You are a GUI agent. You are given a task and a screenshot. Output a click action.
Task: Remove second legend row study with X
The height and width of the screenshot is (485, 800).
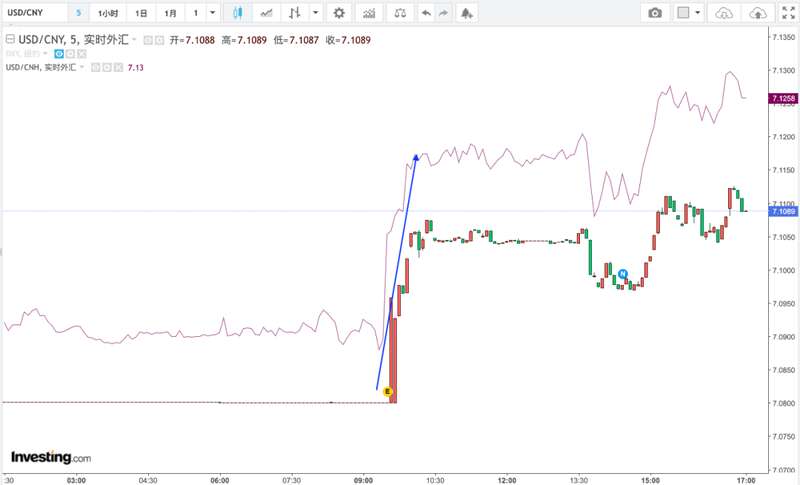pos(82,54)
